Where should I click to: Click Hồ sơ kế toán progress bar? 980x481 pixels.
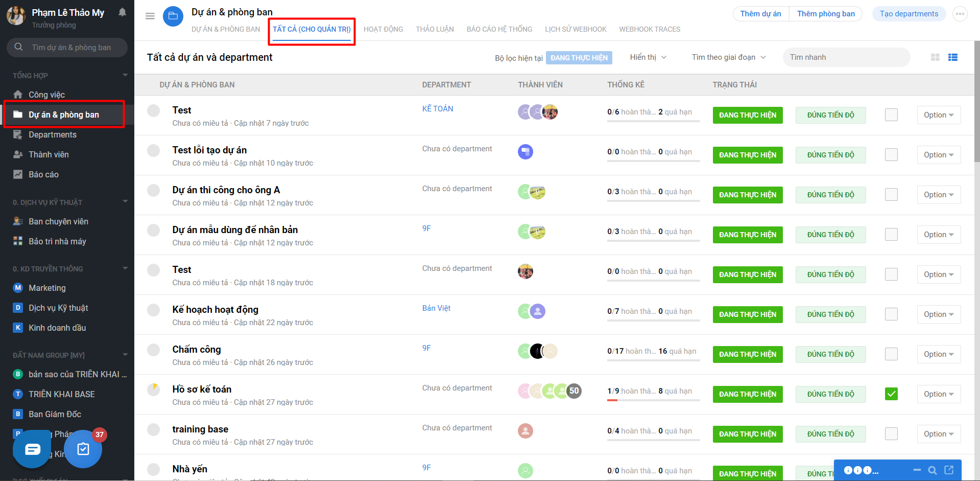click(x=653, y=400)
